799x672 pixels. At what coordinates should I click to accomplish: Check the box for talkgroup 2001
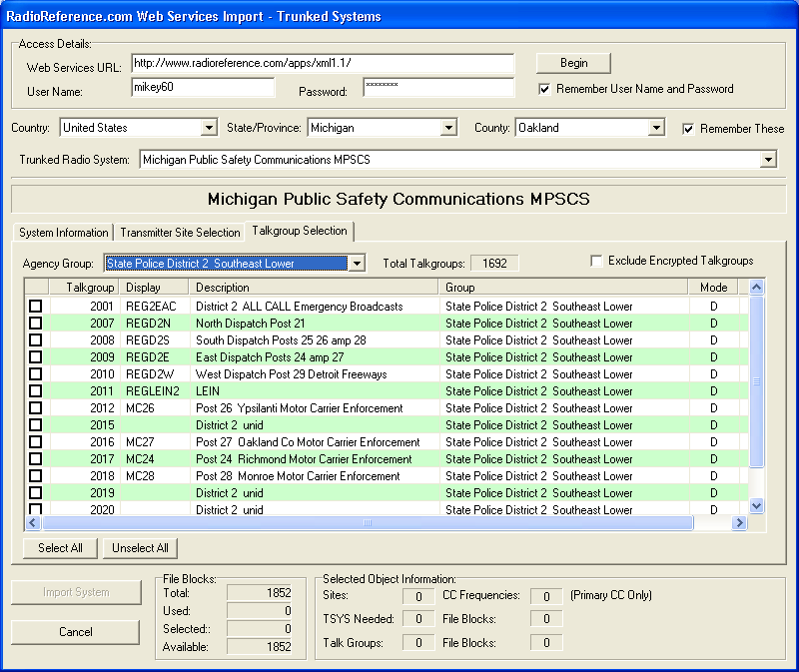click(x=35, y=307)
